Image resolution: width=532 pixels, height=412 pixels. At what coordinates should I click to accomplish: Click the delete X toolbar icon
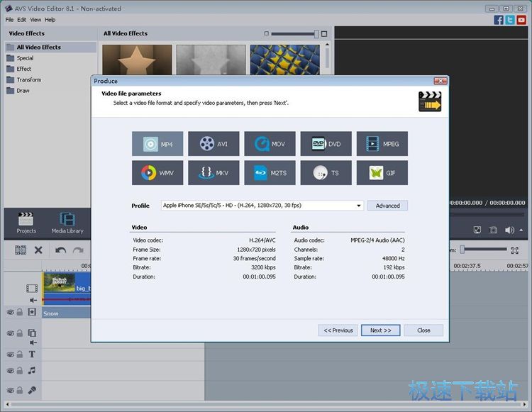point(38,250)
